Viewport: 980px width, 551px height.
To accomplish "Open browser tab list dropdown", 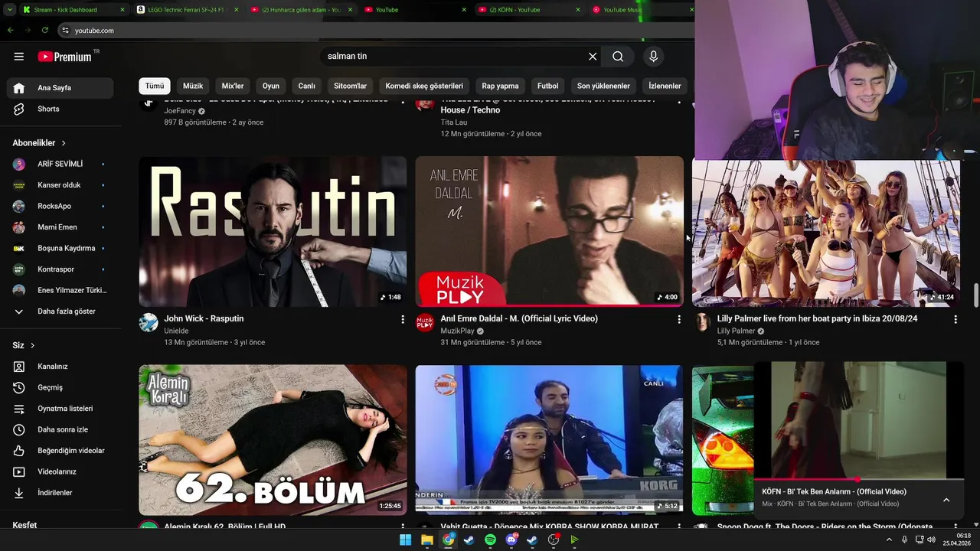I will [10, 10].
